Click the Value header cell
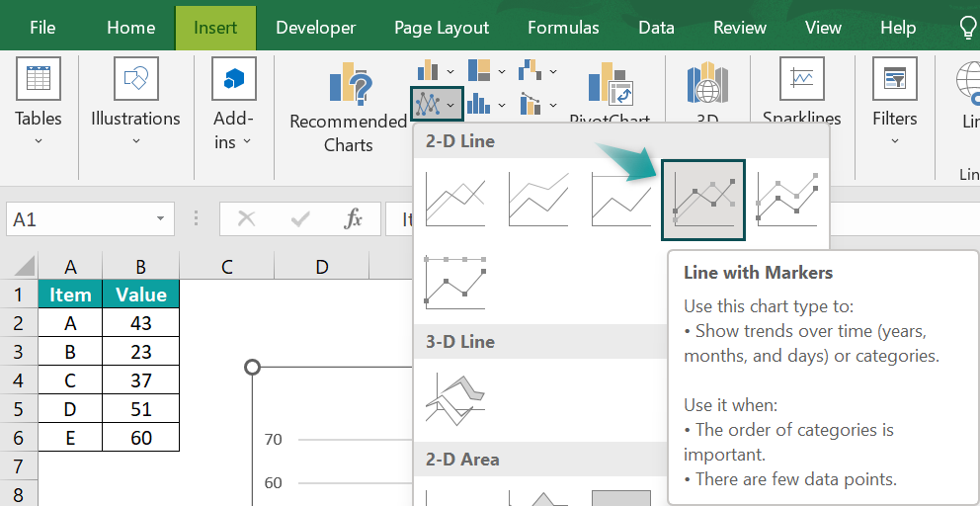 pyautogui.click(x=140, y=294)
